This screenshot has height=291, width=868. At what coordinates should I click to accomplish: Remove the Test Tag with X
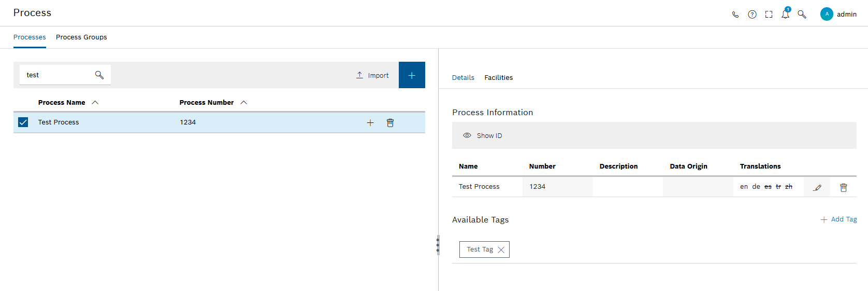point(501,250)
